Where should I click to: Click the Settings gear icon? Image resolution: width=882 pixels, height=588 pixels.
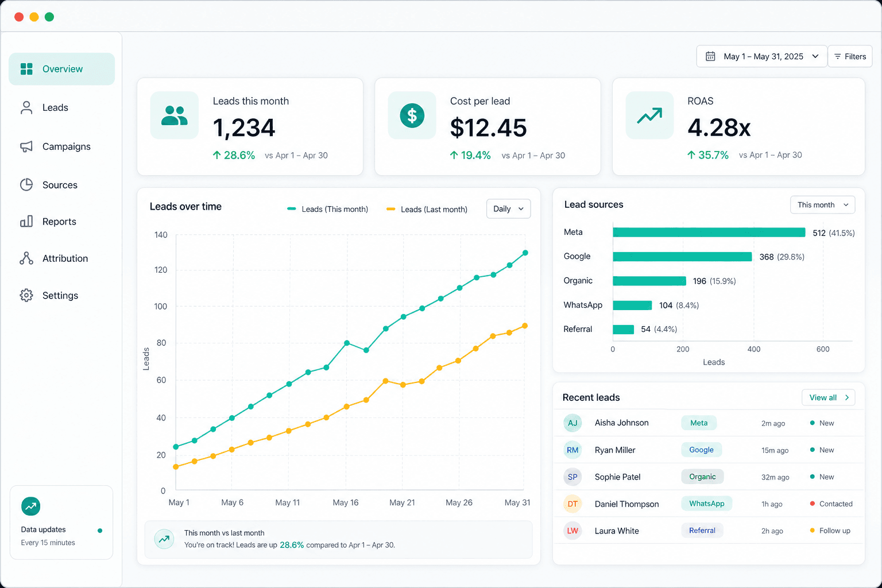(26, 295)
